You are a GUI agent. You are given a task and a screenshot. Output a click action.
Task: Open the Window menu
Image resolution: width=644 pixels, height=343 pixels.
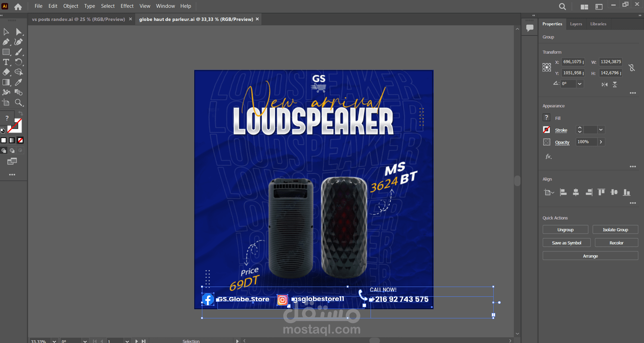[166, 6]
